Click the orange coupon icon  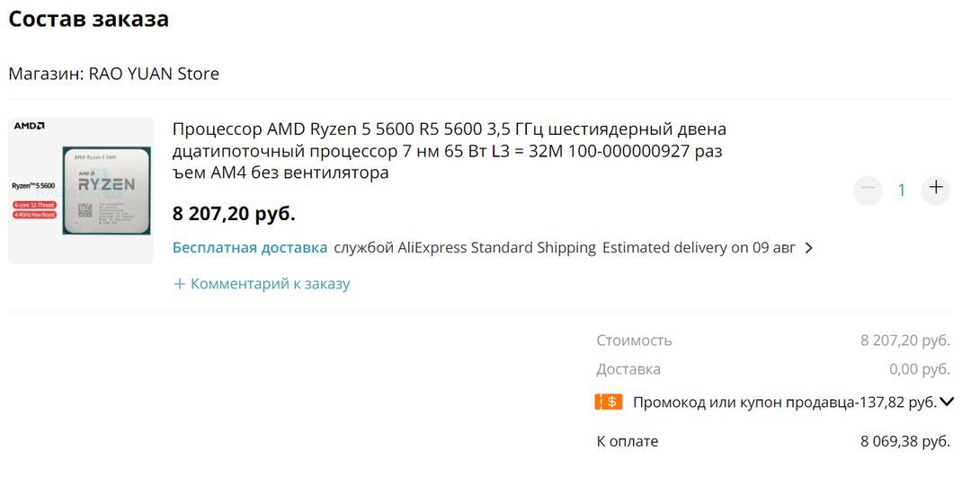coord(609,402)
